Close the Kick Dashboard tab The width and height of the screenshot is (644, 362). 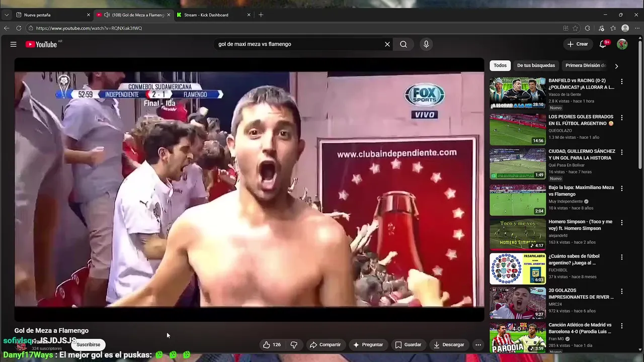(x=249, y=15)
